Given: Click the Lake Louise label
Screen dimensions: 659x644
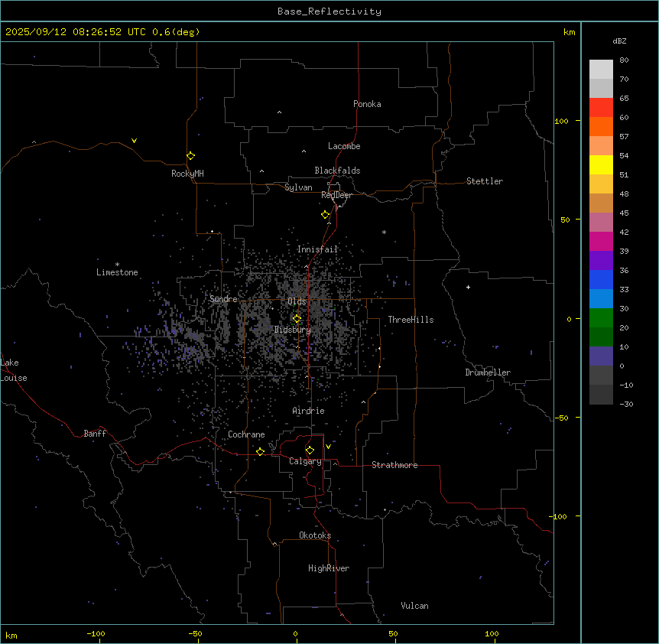Looking at the screenshot, I should click(x=14, y=370).
